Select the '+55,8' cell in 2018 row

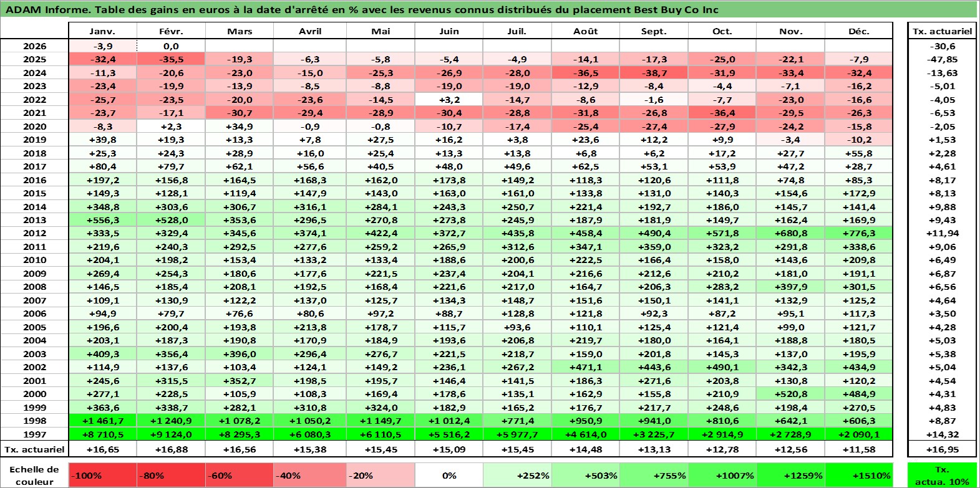[x=858, y=153]
